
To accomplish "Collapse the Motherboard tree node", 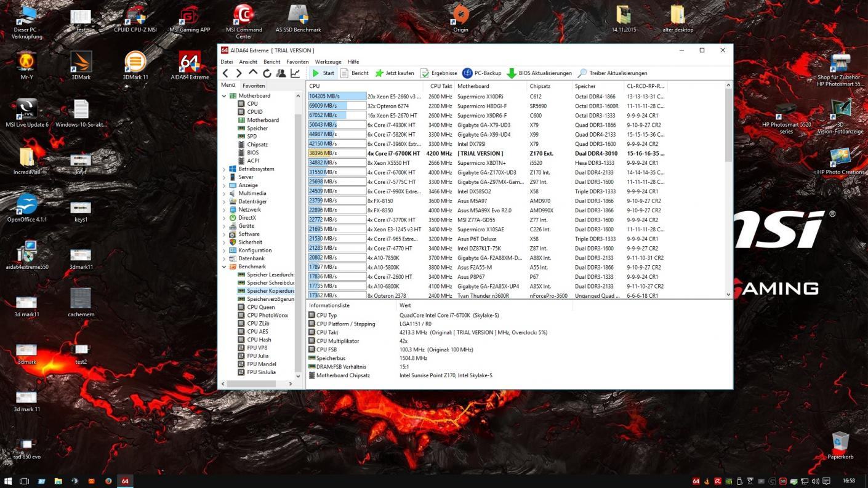I will click(x=224, y=96).
